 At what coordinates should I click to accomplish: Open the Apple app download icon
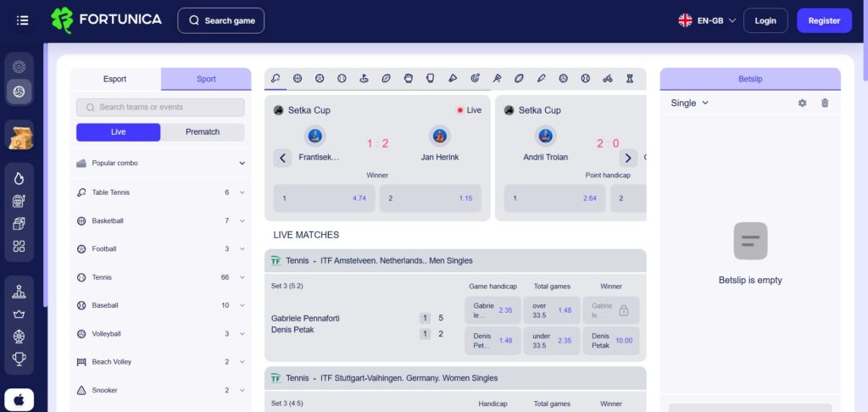click(x=19, y=398)
